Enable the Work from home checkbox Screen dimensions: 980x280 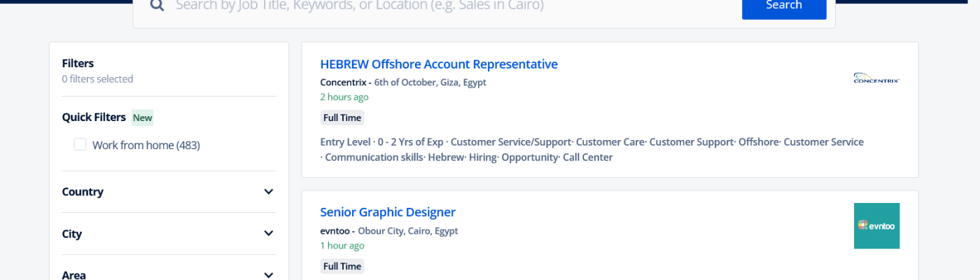[80, 145]
